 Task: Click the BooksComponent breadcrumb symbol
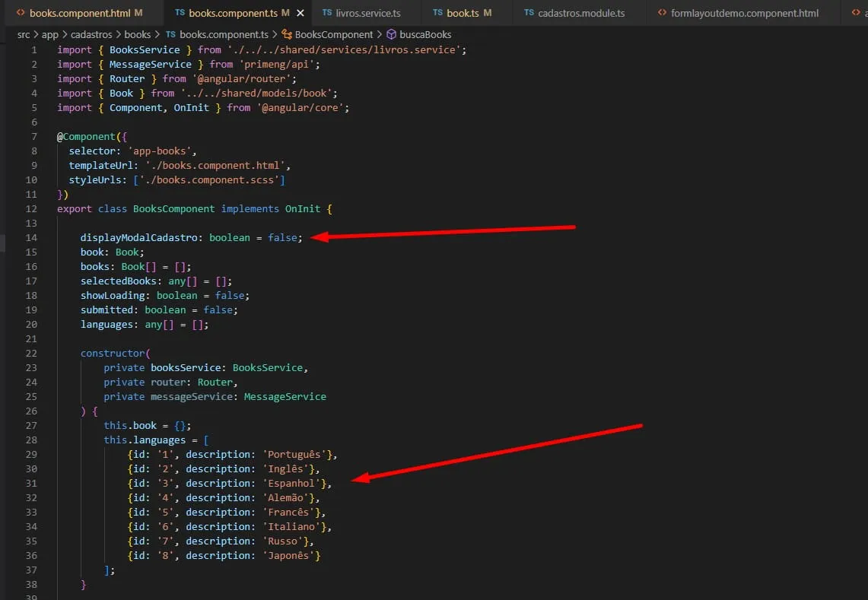(334, 34)
